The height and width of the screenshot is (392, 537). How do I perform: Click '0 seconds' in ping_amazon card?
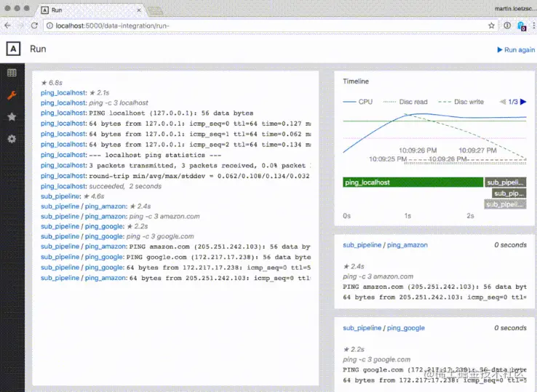click(x=510, y=245)
